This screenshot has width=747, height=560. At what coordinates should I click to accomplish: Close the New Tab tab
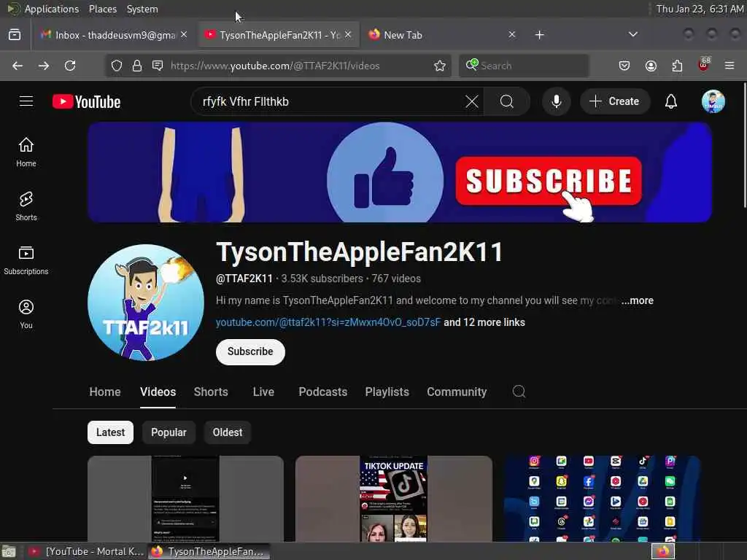(511, 35)
